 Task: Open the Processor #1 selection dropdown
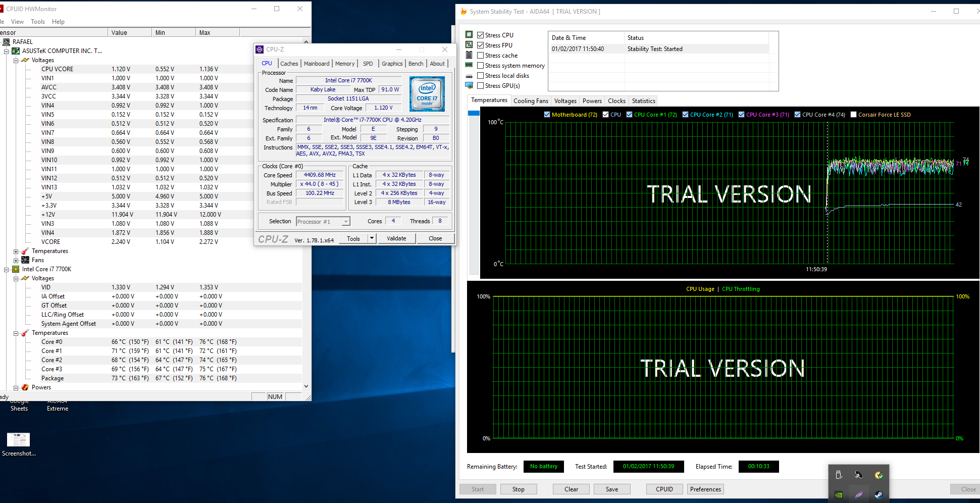(x=346, y=222)
